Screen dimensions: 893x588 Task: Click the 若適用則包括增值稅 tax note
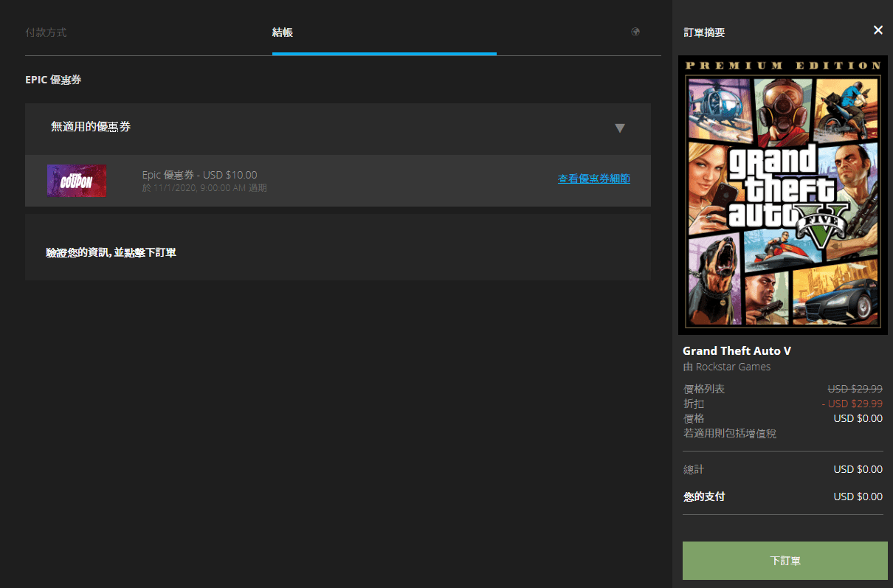coord(730,434)
